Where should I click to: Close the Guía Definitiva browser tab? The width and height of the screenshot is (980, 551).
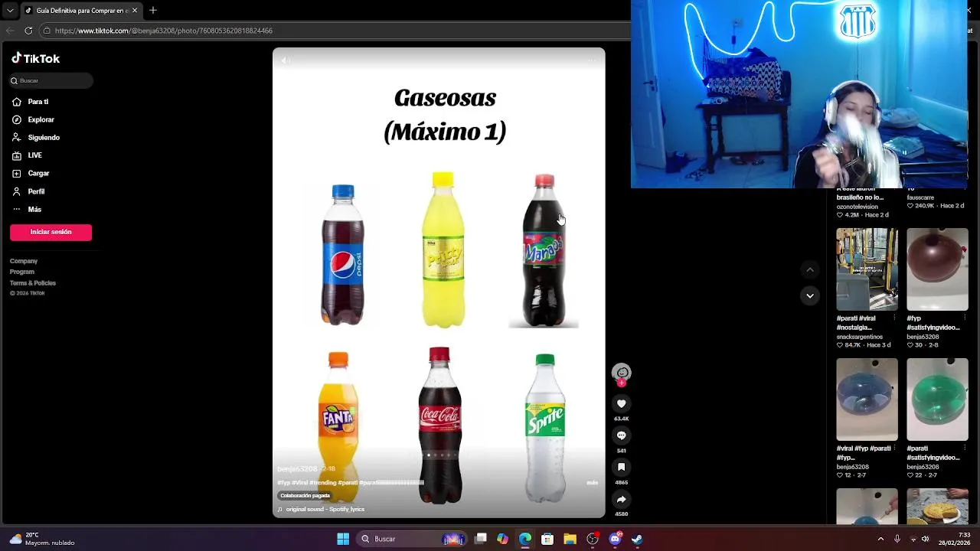point(135,10)
